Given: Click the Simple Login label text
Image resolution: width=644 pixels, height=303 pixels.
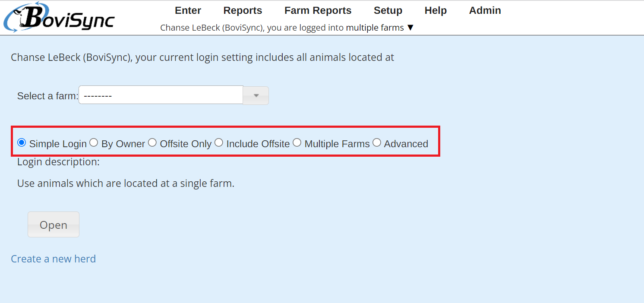Looking at the screenshot, I should [x=58, y=144].
